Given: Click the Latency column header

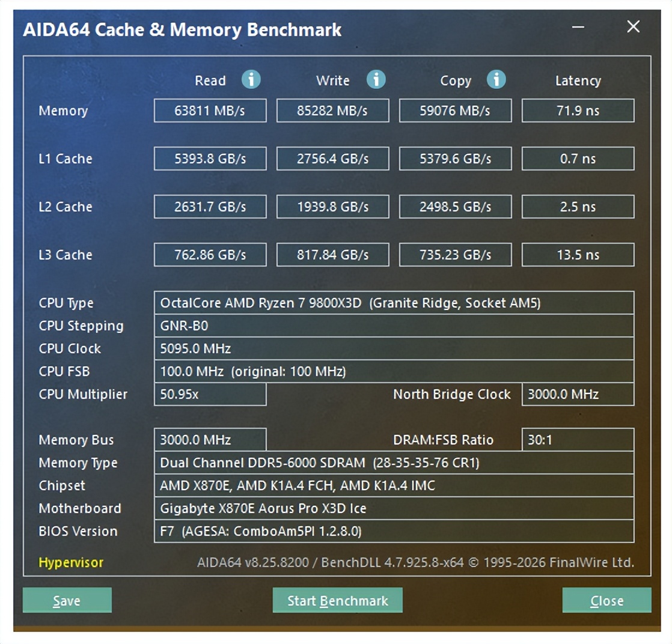Looking at the screenshot, I should 578,80.
